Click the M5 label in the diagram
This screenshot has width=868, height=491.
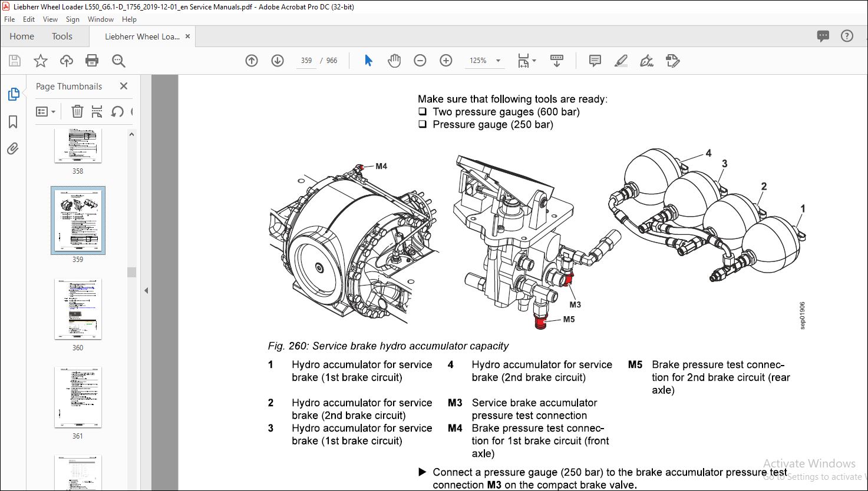(x=569, y=319)
